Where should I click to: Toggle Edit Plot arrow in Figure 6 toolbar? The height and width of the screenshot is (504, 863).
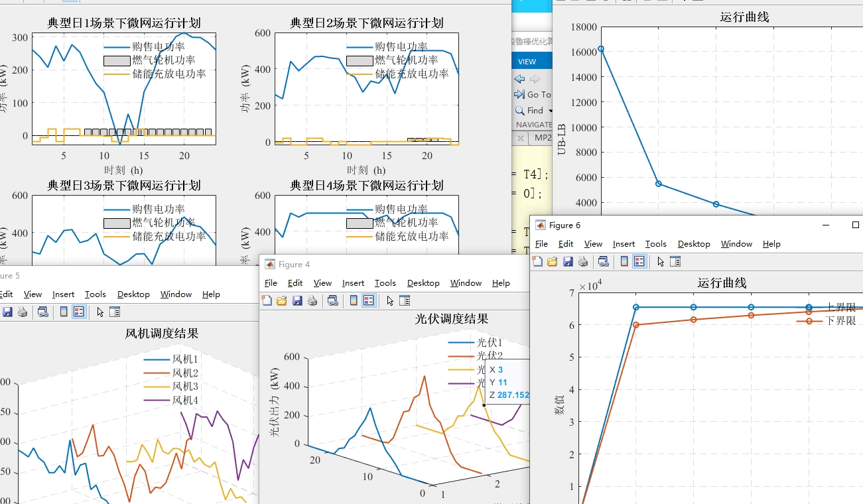tap(661, 261)
